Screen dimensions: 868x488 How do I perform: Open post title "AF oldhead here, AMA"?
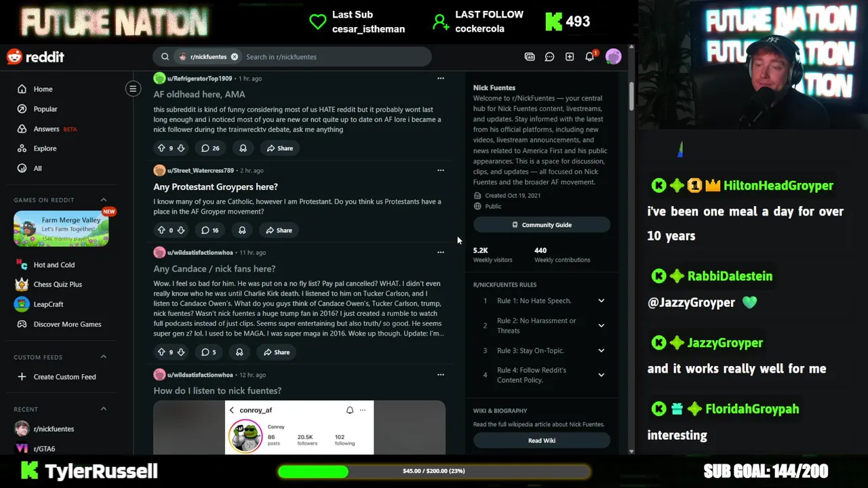[x=199, y=94]
